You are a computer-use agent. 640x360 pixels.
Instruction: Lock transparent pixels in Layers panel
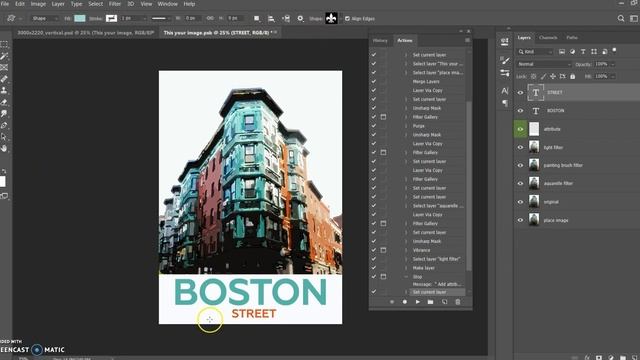click(533, 76)
